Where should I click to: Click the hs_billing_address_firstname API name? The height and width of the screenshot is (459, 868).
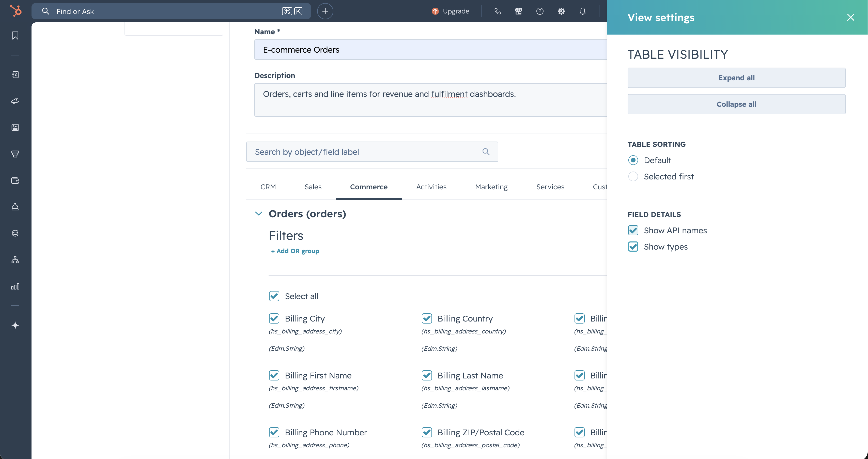click(313, 388)
